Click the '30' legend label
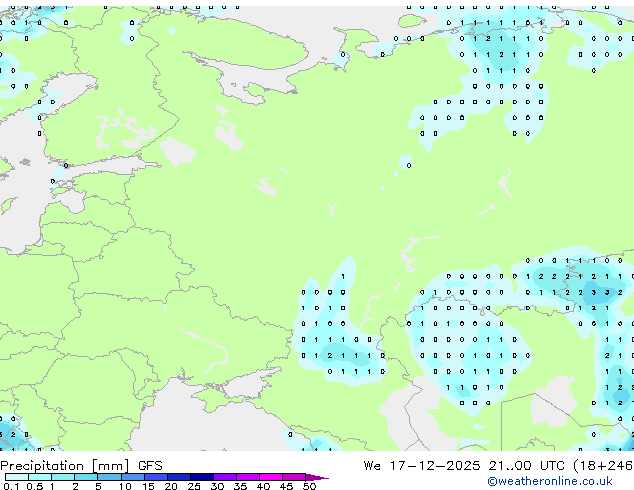 coord(217,486)
